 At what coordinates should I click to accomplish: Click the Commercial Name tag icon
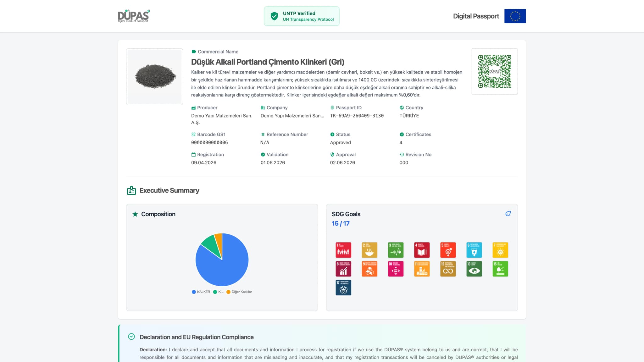point(194,52)
